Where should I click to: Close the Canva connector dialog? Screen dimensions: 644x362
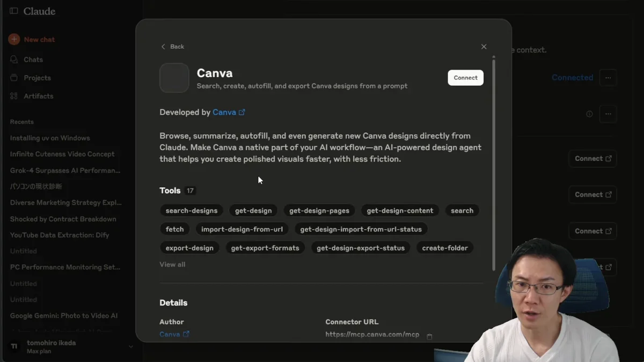tap(484, 47)
